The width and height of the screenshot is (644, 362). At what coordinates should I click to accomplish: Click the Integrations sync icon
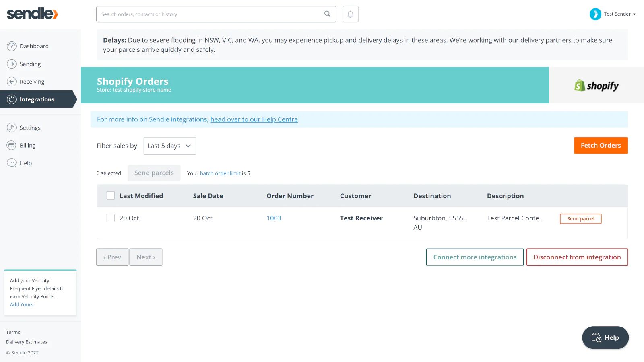(x=12, y=99)
